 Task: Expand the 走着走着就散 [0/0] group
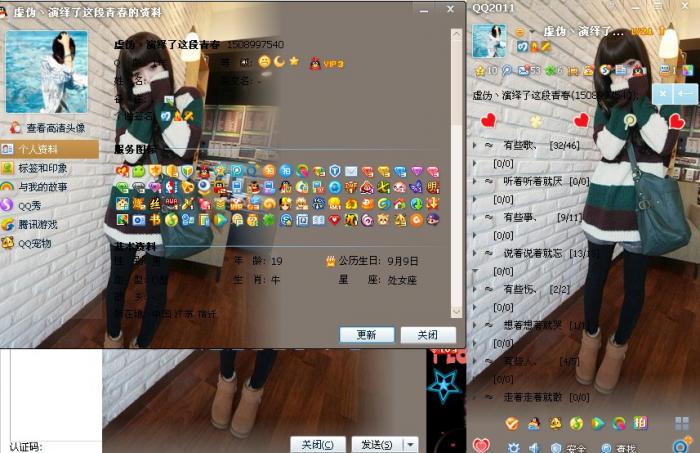(x=531, y=397)
